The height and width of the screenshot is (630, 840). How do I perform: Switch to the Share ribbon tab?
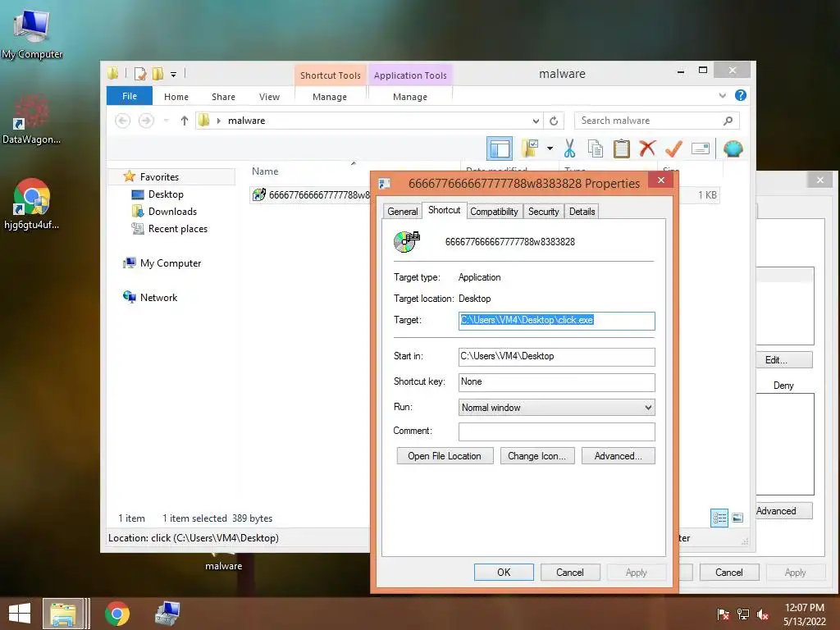(223, 97)
